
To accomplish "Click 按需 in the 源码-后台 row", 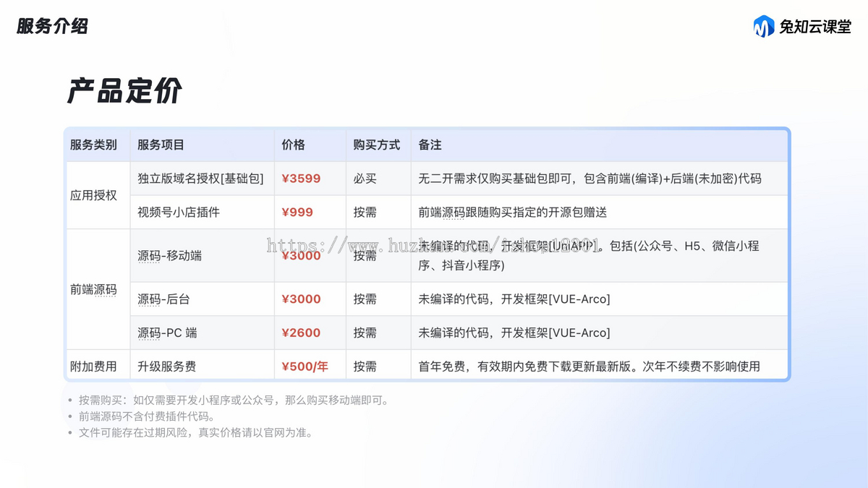I will [365, 299].
